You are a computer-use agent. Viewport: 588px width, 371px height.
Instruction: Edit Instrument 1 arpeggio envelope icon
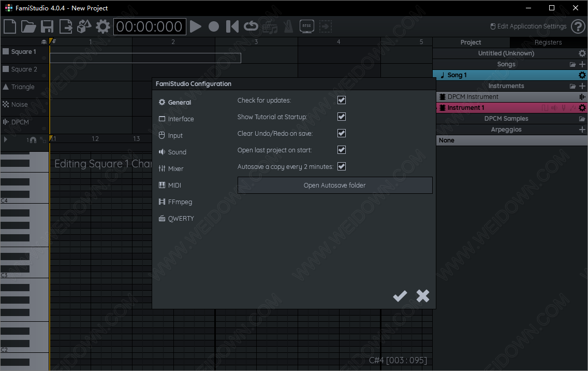572,108
